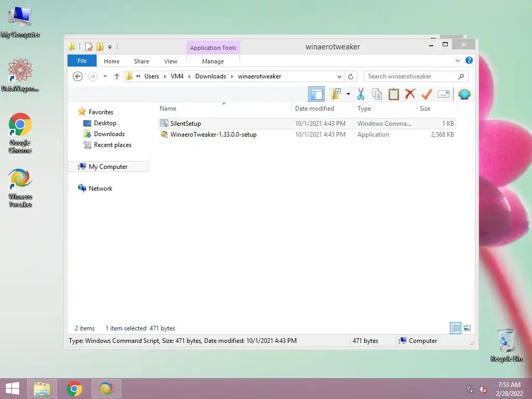The image size is (532, 399).
Task: Click the folder system icon in title bar
Action: pos(71,46)
